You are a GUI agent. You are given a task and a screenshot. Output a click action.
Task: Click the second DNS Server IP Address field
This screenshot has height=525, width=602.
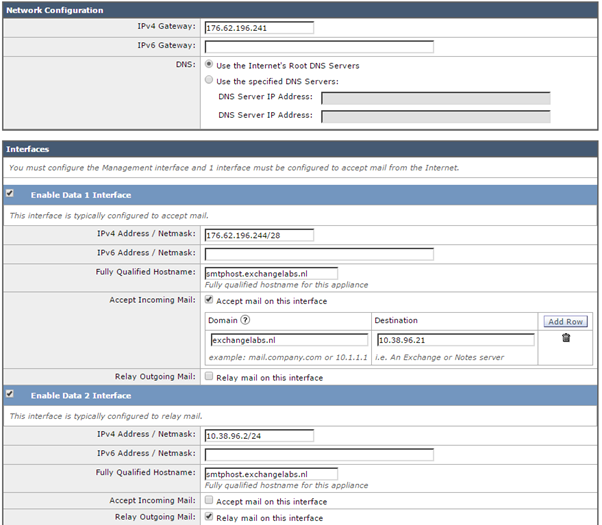point(435,116)
